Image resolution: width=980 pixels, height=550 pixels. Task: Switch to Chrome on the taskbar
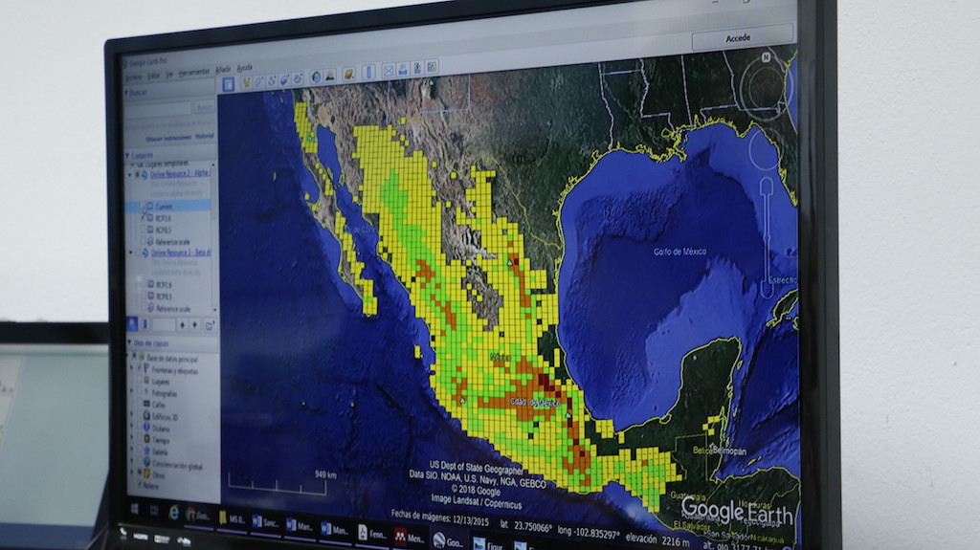coord(199,516)
